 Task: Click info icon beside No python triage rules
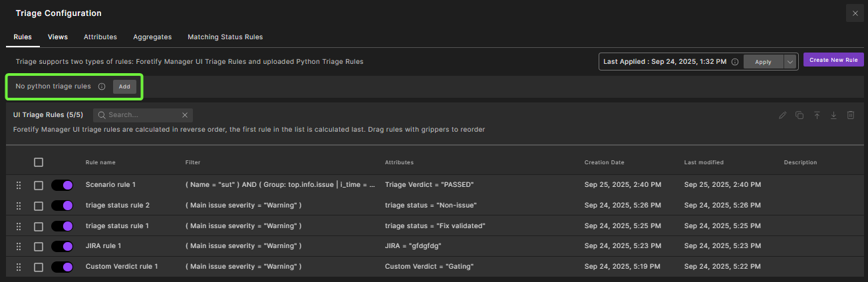(x=102, y=86)
